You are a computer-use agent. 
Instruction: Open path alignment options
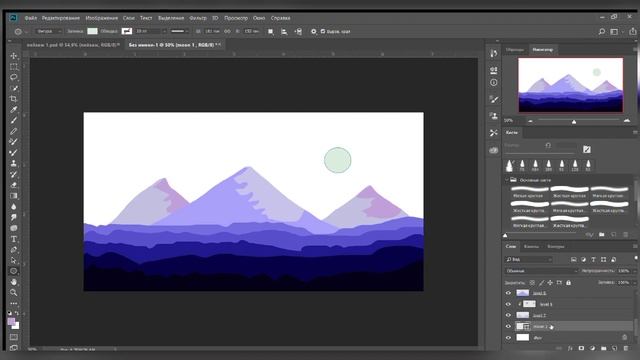click(284, 31)
